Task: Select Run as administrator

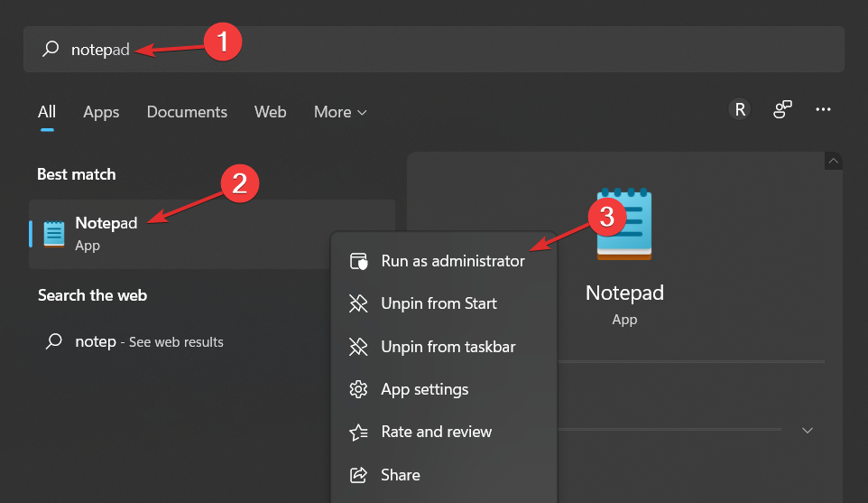Action: 452,261
